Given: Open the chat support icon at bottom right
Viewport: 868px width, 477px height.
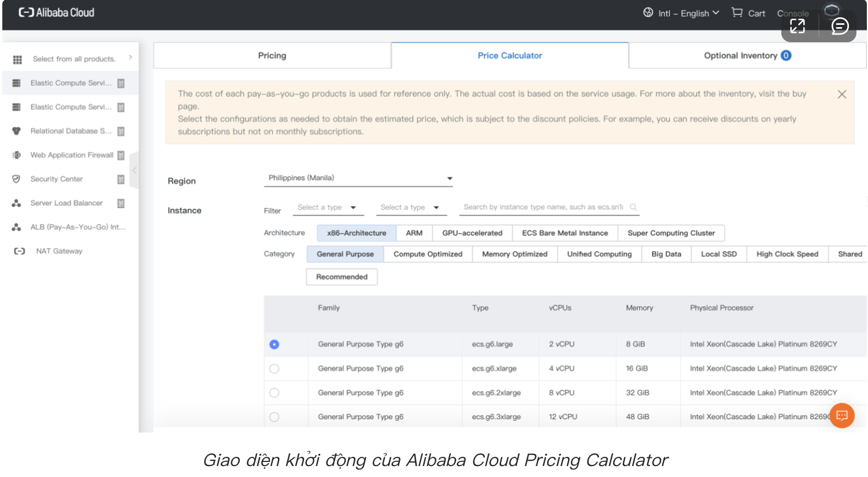Looking at the screenshot, I should coord(841,415).
